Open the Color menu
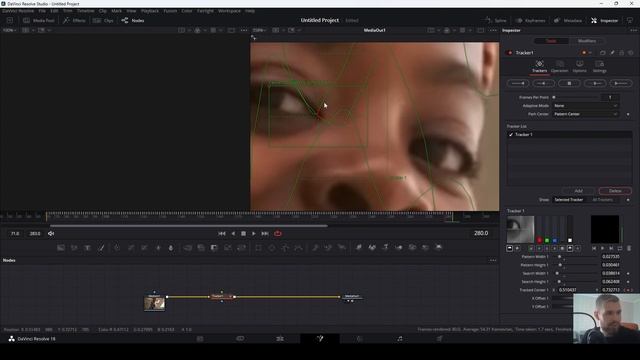Image resolution: width=640 pixels, height=360 pixels. (x=187, y=11)
